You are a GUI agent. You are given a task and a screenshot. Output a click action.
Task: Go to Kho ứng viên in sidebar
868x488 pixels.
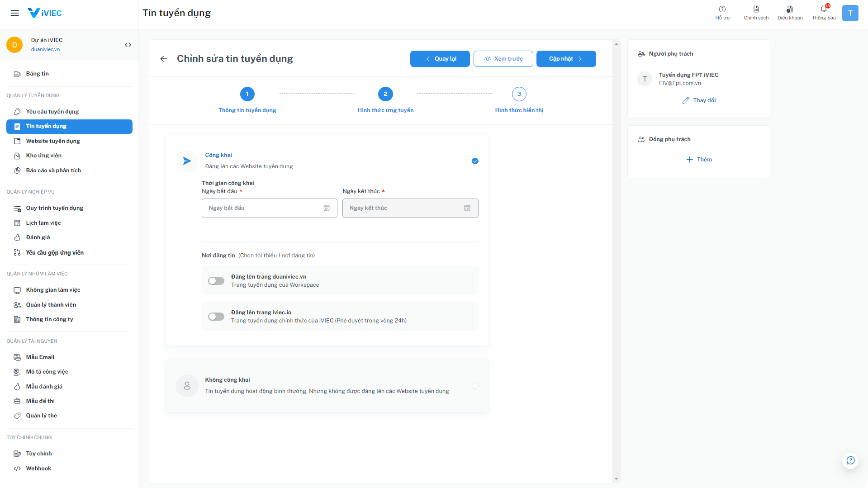pos(43,156)
